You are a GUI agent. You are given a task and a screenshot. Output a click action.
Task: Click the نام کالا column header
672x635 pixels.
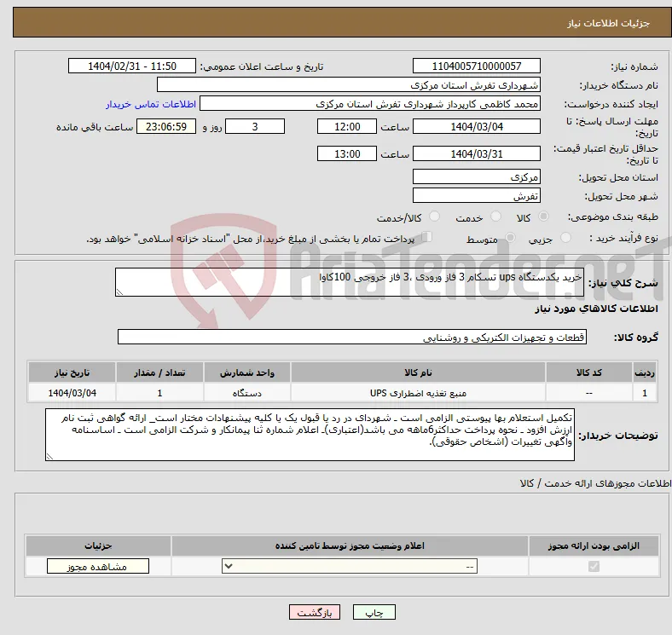coord(418,372)
